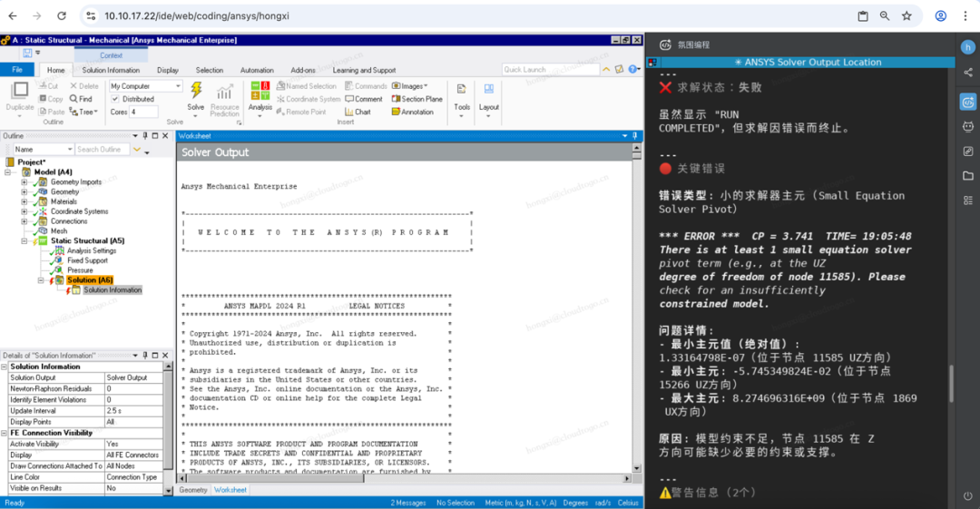Select Fixed Support in the outline tree
The height and width of the screenshot is (509, 980).
pyautogui.click(x=87, y=260)
